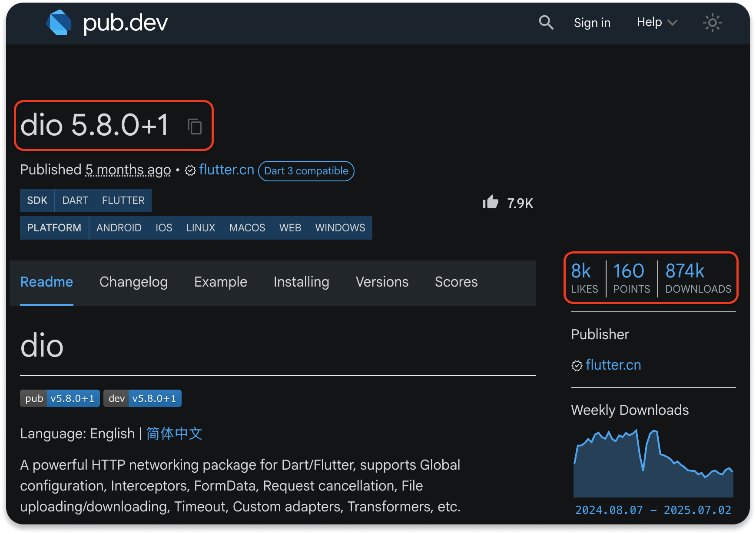Image resolution: width=756 pixels, height=534 pixels.
Task: Like the package with thumbs-up icon
Action: click(491, 202)
